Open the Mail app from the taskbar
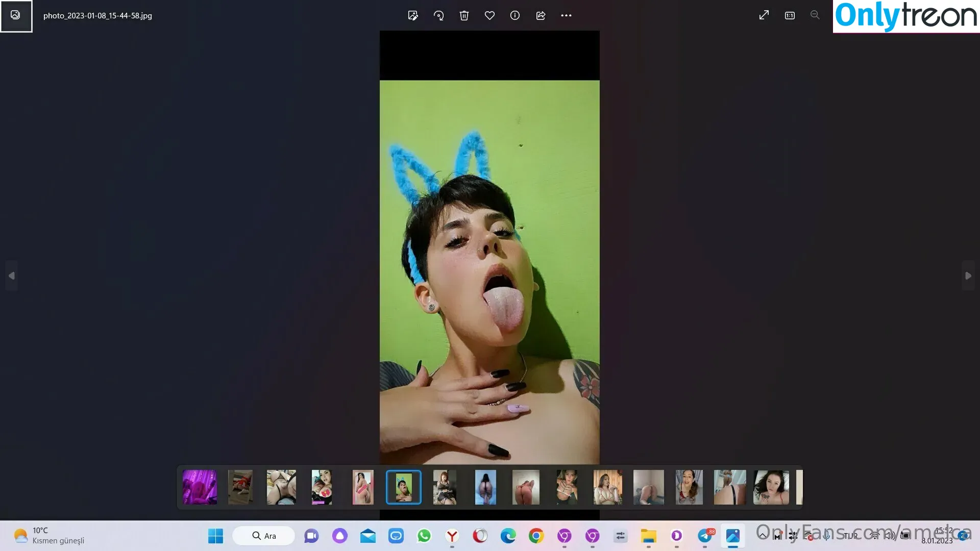This screenshot has width=980, height=551. [367, 536]
